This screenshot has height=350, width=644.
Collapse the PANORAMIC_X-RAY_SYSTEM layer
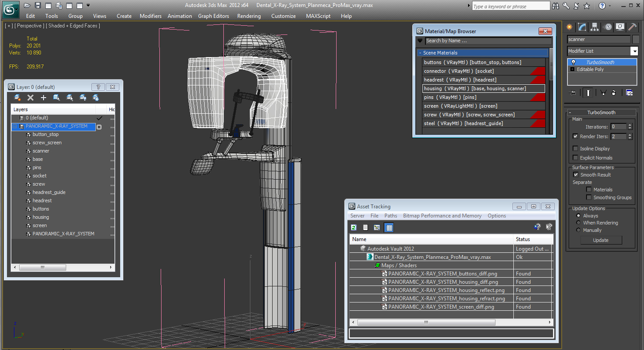(x=15, y=126)
